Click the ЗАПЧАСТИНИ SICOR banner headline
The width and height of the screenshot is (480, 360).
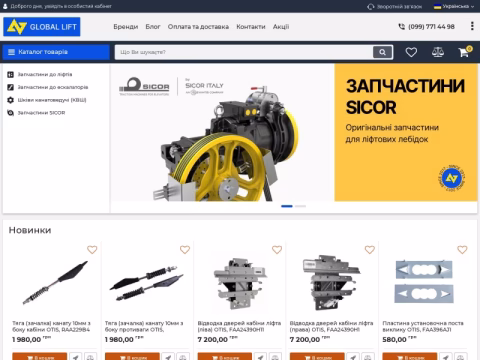point(405,97)
